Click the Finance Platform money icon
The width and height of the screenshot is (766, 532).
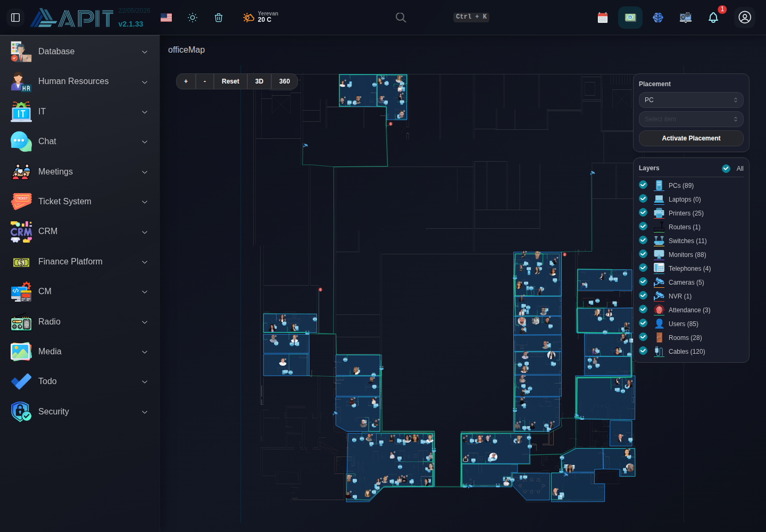(x=21, y=262)
